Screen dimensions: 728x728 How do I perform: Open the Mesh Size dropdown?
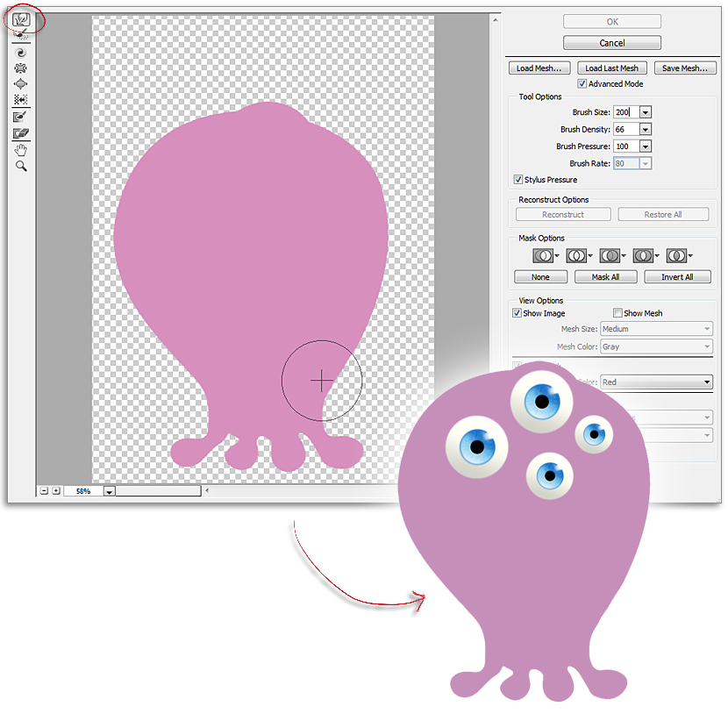pyautogui.click(x=656, y=329)
